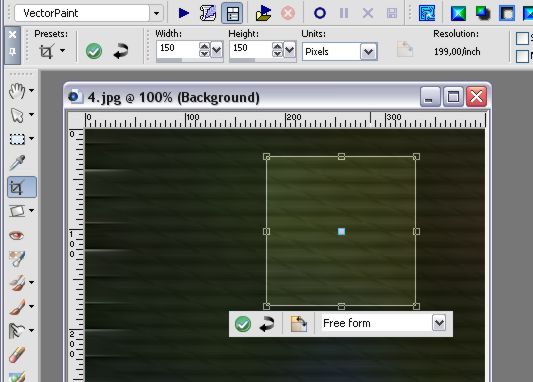Tick the upper checkbox at right edge

pyautogui.click(x=522, y=38)
